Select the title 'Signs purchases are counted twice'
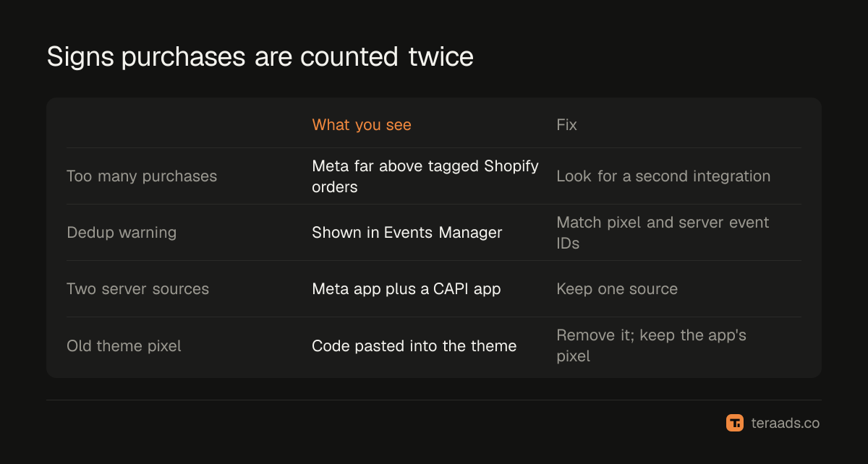 [260, 56]
